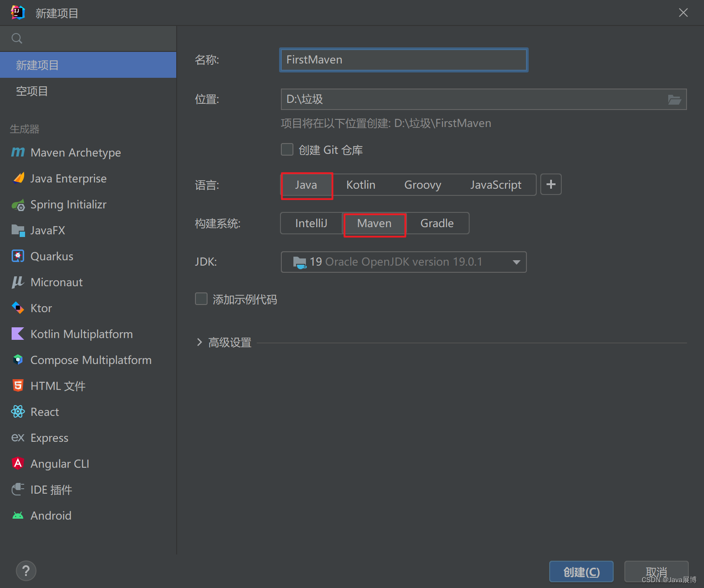This screenshot has width=704, height=588.
Task: Add another language with plus button
Action: 551,184
